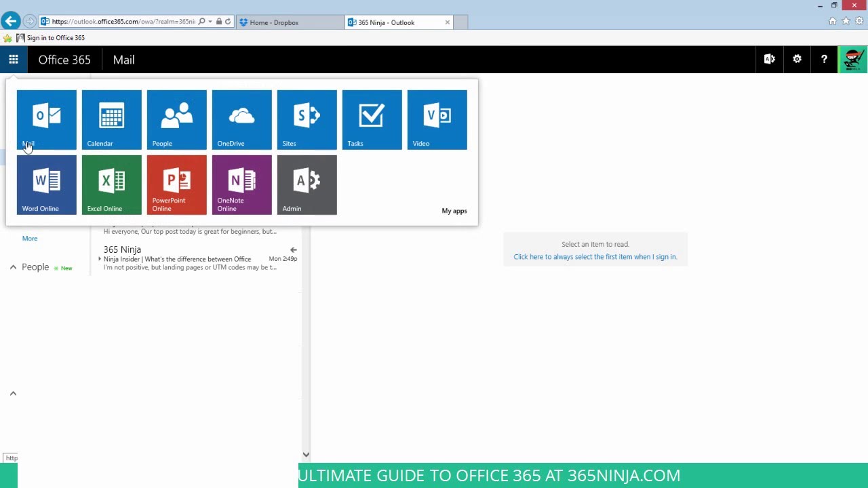Open the browser Tools gear icon

pyautogui.click(x=859, y=22)
